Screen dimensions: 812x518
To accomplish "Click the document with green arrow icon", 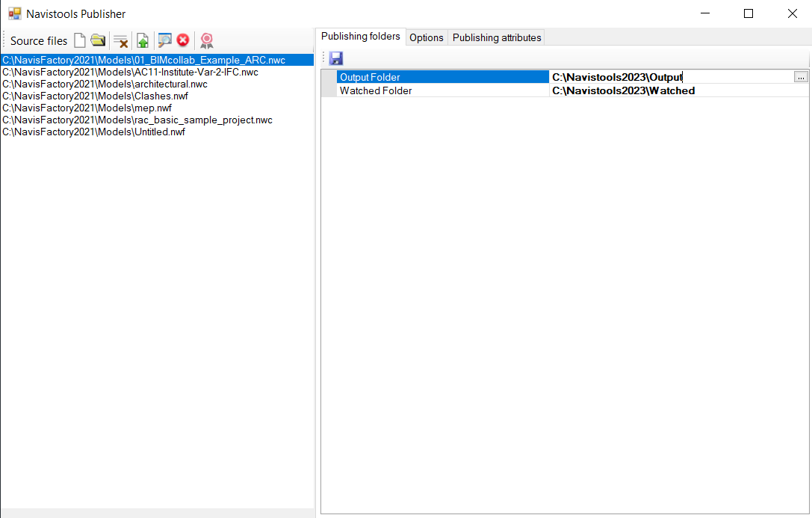I will [x=143, y=40].
